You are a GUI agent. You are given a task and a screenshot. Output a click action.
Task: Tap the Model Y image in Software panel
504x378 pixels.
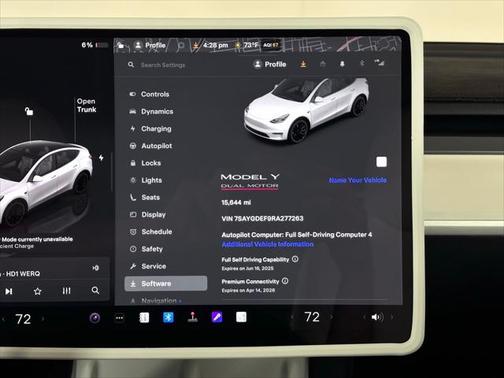pyautogui.click(x=306, y=110)
